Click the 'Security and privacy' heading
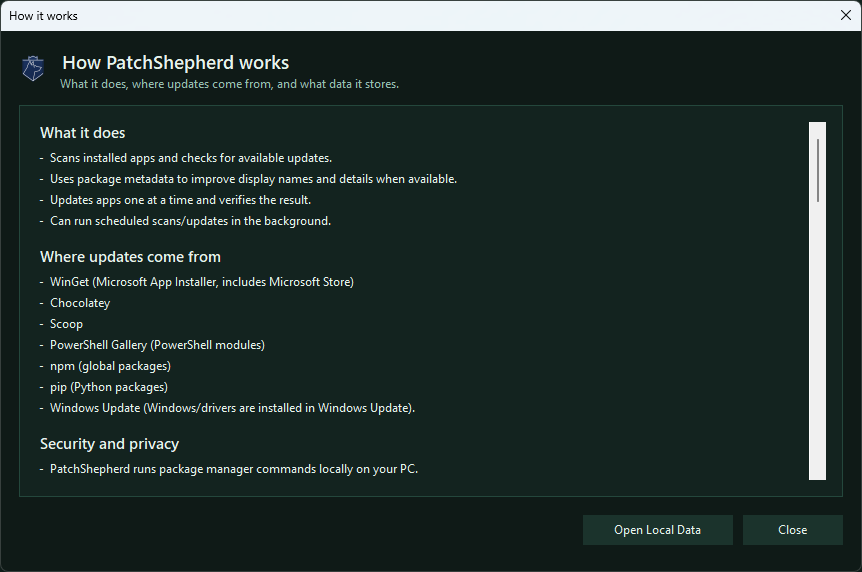Image resolution: width=862 pixels, height=572 pixels. 109,444
